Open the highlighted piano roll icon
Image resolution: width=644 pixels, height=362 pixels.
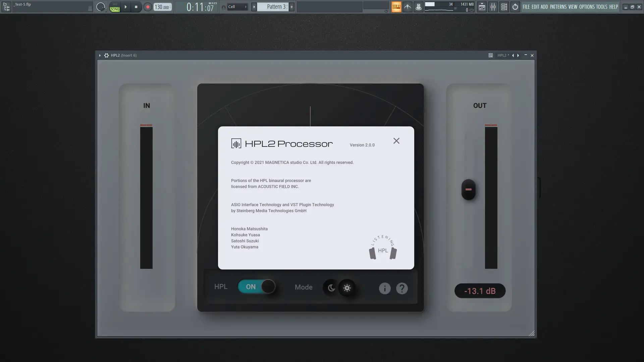(396, 7)
